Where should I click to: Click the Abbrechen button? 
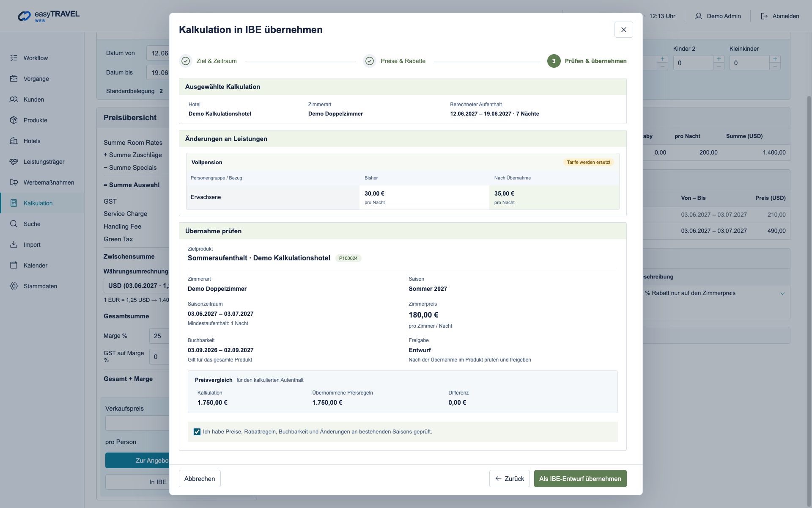point(200,479)
